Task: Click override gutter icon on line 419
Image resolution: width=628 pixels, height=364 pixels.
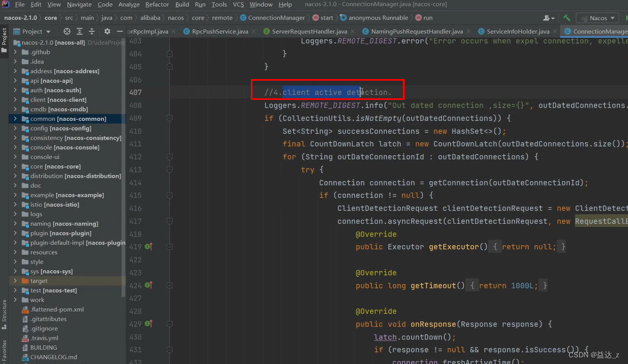Action: click(x=149, y=247)
